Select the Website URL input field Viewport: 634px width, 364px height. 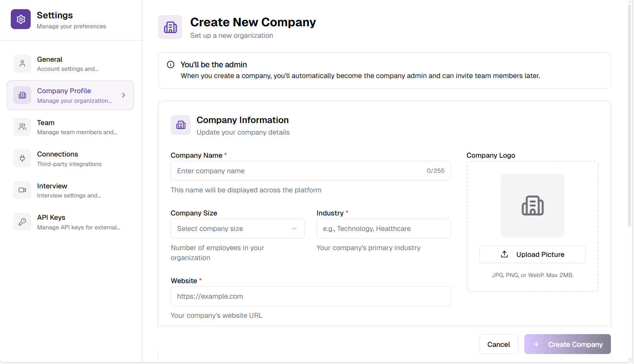coord(310,296)
